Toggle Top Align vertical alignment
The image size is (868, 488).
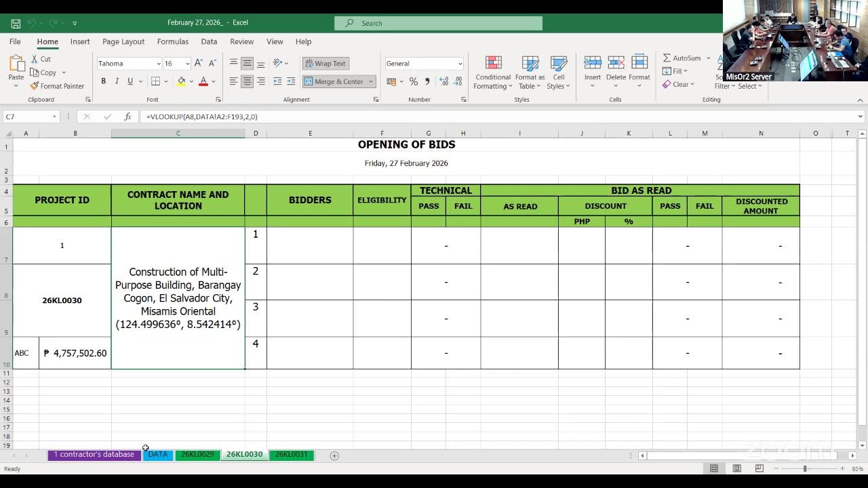click(233, 63)
